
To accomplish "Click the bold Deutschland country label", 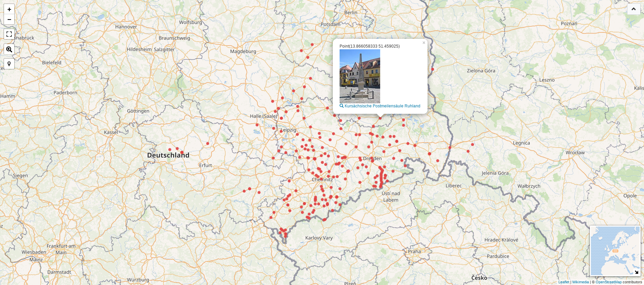I will (168, 155).
